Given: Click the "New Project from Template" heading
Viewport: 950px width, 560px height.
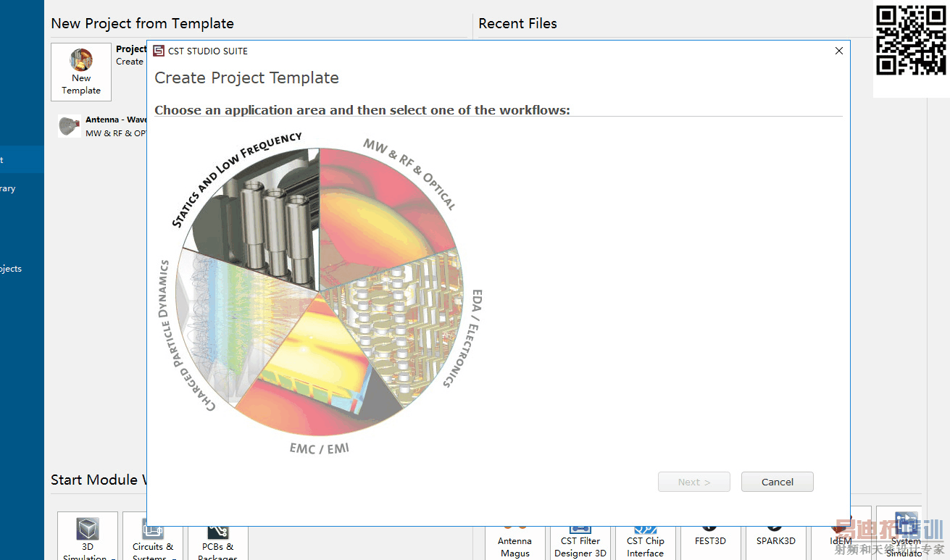Looking at the screenshot, I should pyautogui.click(x=142, y=23).
